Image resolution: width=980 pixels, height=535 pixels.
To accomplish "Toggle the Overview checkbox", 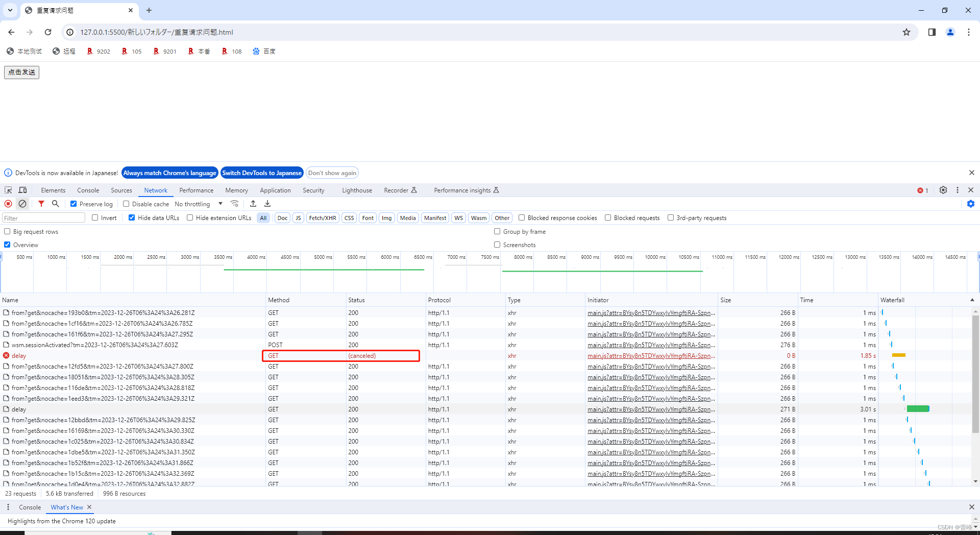I will [7, 245].
